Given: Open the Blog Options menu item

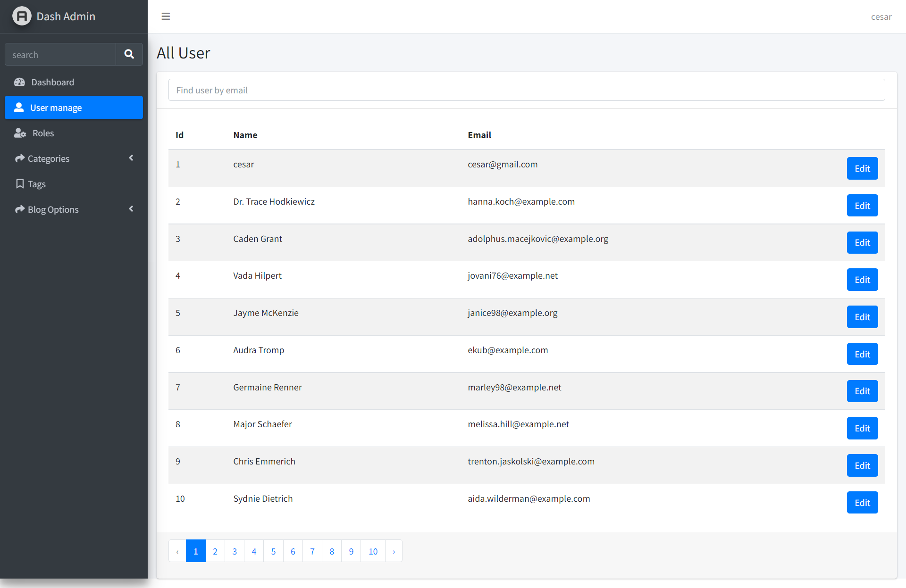Looking at the screenshot, I should click(x=53, y=209).
